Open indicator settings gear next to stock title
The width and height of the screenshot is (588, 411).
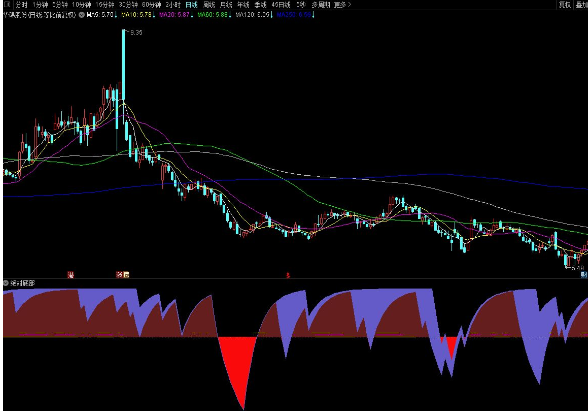pyautogui.click(x=81, y=15)
